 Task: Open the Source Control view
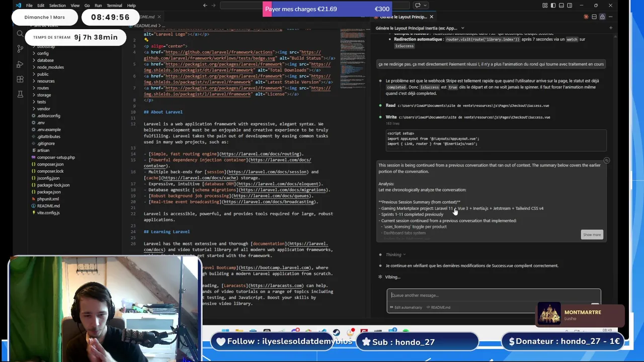click(x=20, y=49)
